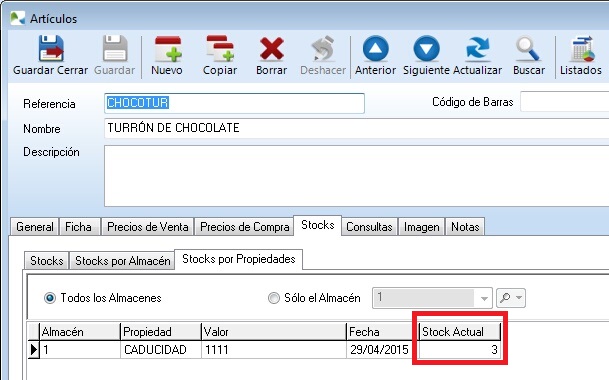The width and height of the screenshot is (609, 380).
Task: Open the Precios de Venta tab
Action: tap(148, 227)
